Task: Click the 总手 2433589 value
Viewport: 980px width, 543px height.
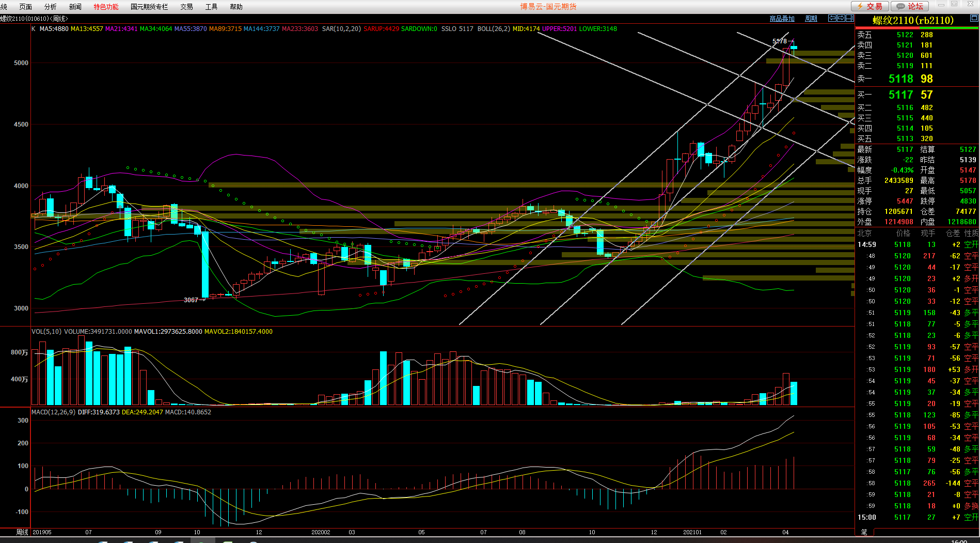Action: tap(898, 181)
